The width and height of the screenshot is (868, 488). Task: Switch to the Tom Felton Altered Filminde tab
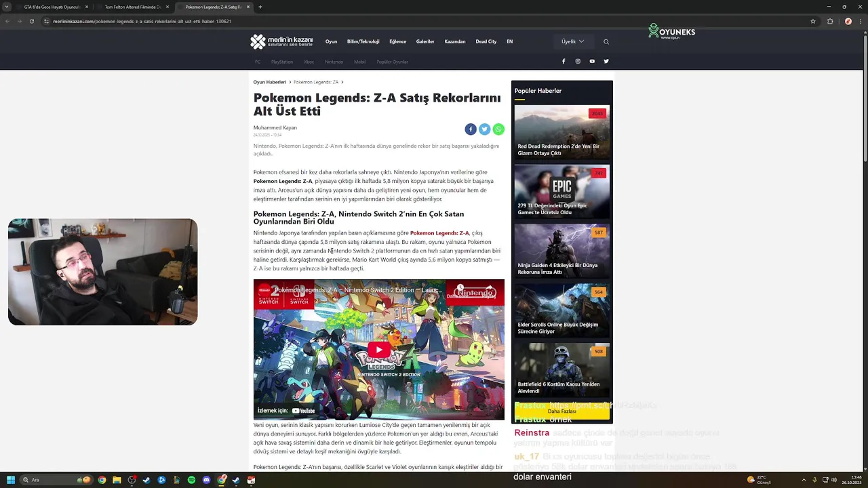click(133, 7)
